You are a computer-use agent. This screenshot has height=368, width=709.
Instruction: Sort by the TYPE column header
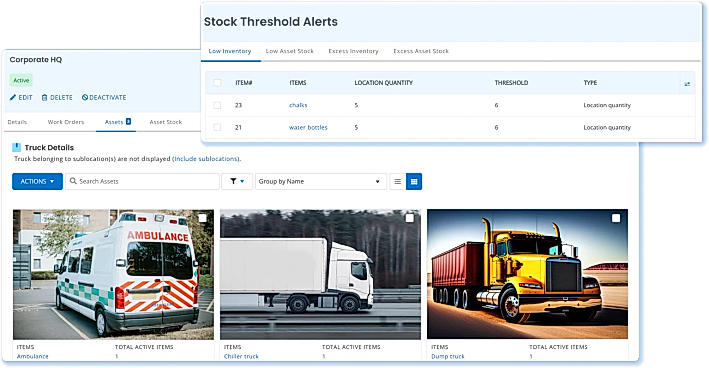point(590,83)
